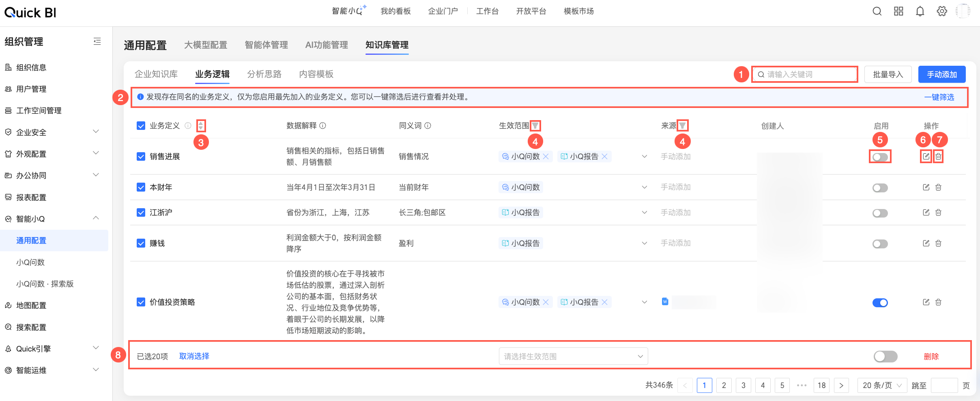Open the 分析思路 sub-tab
980x401 pixels.
[264, 74]
